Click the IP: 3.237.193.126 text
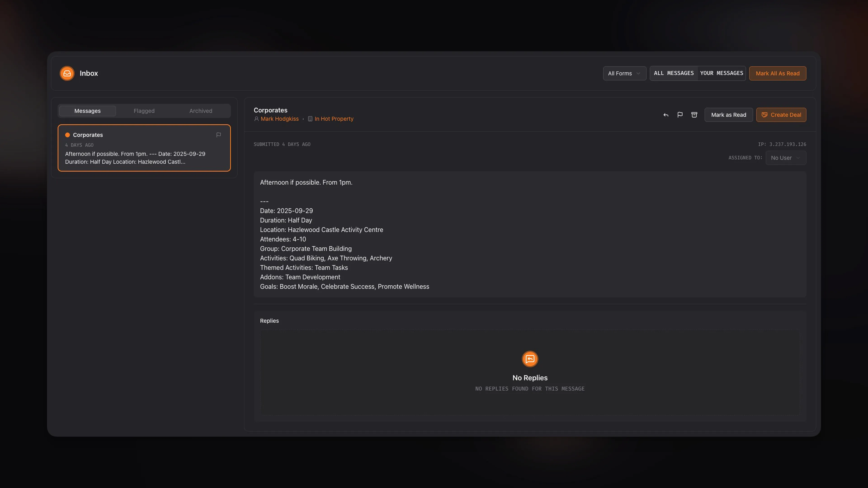This screenshot has width=868, height=488. coord(782,144)
